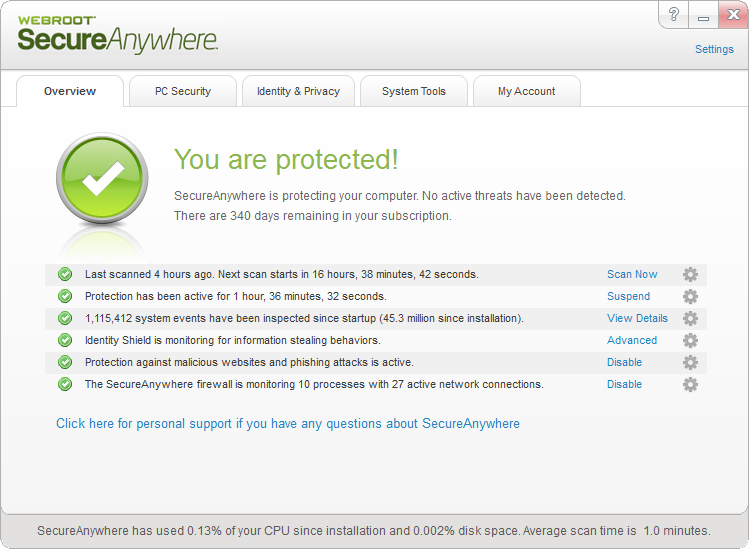Open Identity Shield gear settings icon

pos(690,341)
